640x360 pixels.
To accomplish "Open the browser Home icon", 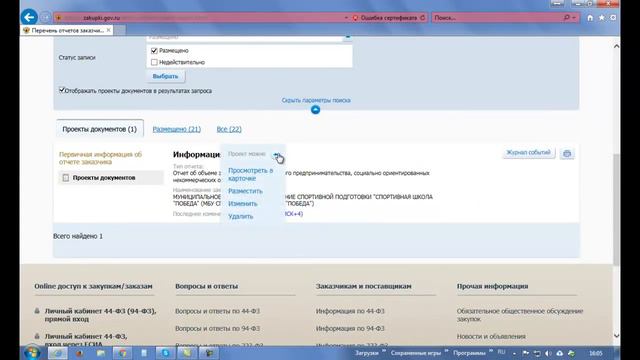I will tap(590, 18).
